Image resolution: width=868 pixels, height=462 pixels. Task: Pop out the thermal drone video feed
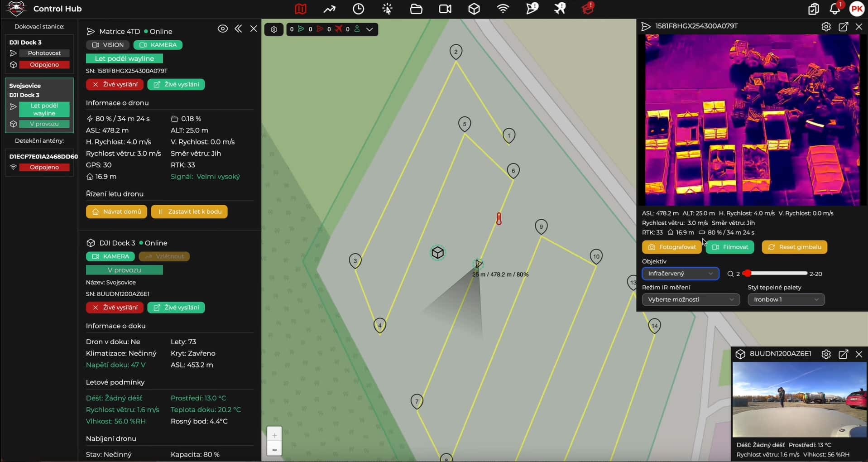(x=843, y=27)
